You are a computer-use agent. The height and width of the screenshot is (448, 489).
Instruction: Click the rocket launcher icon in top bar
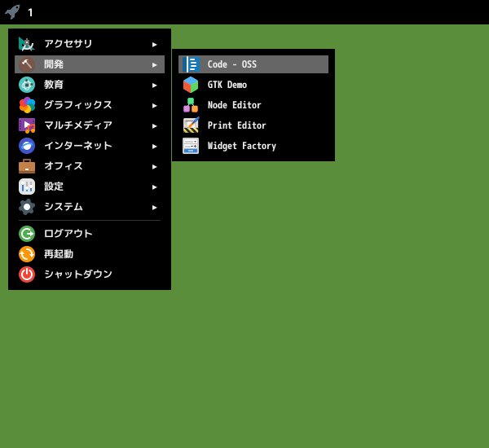12,12
